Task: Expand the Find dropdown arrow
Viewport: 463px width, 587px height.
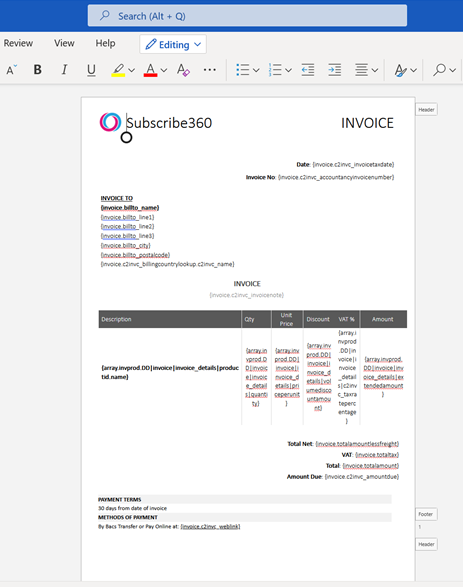Action: [453, 70]
